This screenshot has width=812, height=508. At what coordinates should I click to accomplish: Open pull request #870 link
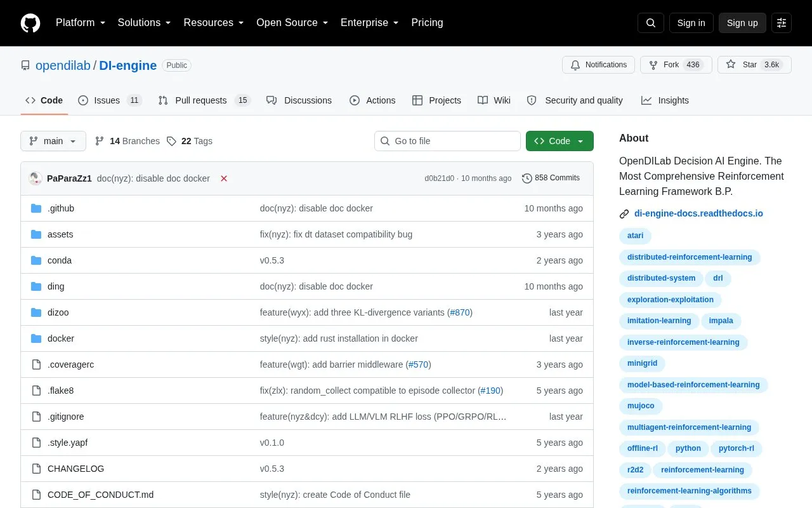coord(460,312)
